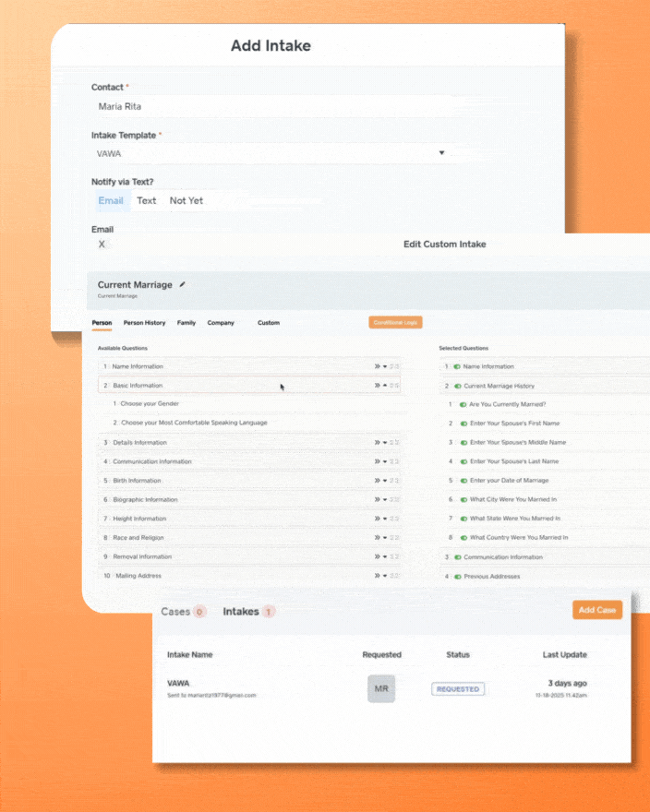
Task: Click the MR avatar in Requested column
Action: coord(381,688)
